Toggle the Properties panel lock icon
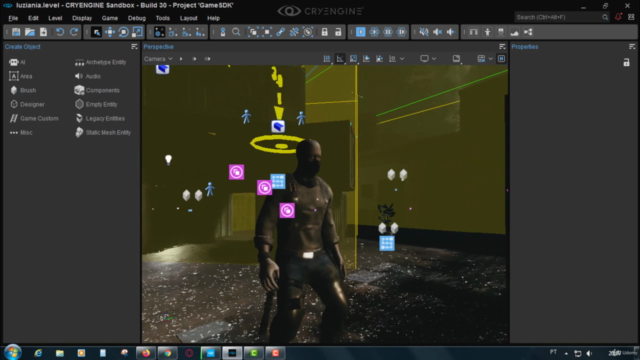Screen dimensions: 640x360 [x=626, y=62]
